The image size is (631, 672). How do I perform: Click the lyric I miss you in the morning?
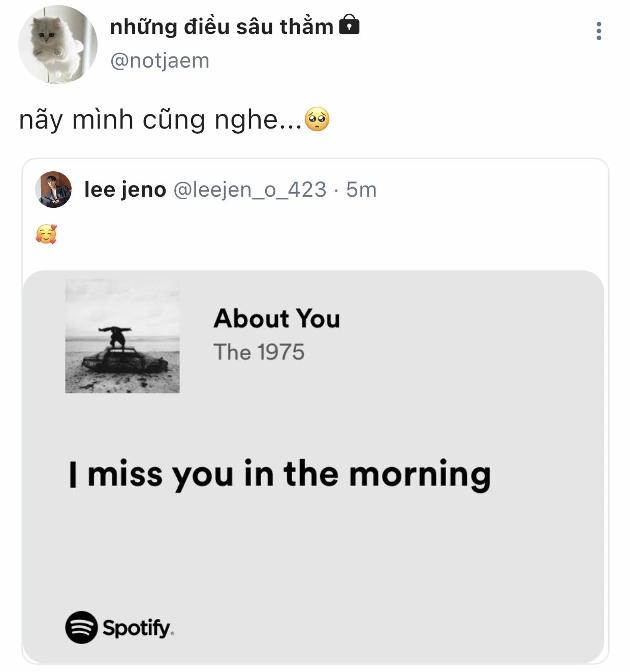[x=280, y=475]
